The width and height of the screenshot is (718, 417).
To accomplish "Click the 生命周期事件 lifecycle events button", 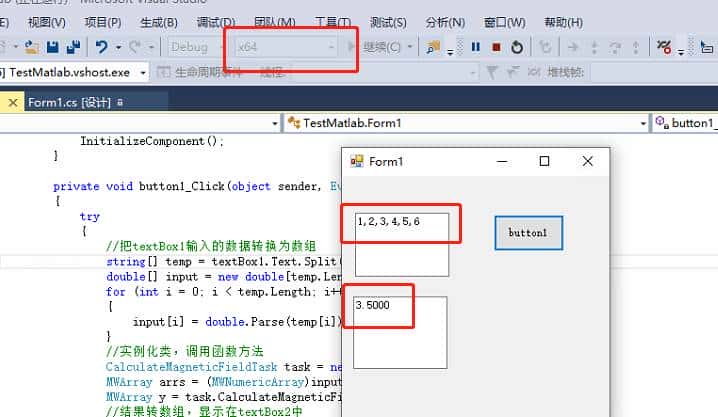I will (199, 72).
